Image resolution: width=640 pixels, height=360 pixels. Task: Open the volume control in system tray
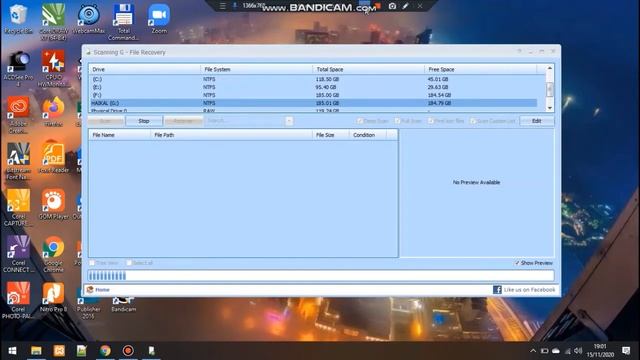pos(578,351)
